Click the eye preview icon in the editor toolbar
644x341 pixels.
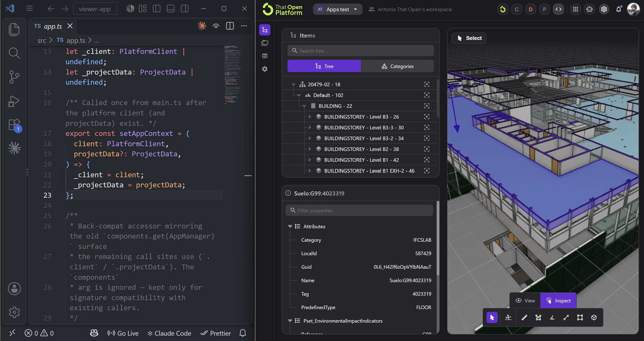(216, 26)
